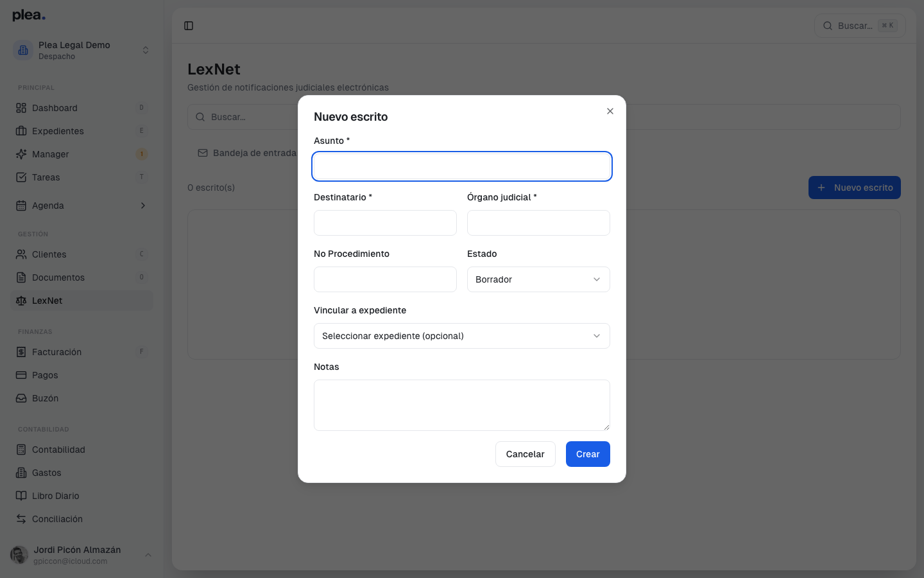Click the Órgano judicial input field

click(x=538, y=223)
